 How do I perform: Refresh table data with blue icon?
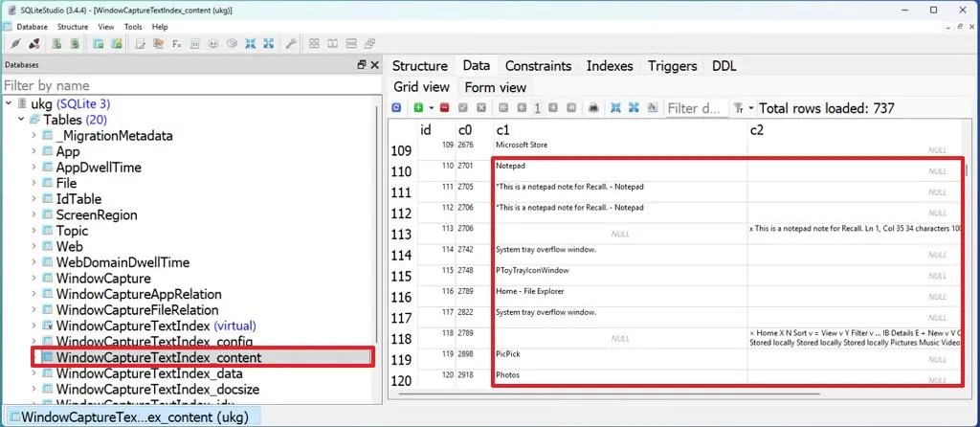396,108
